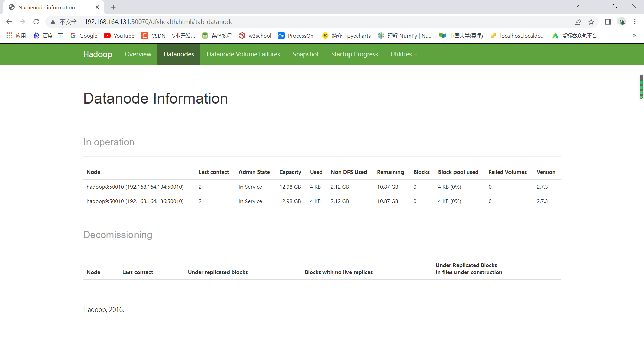
Task: Click the Remaining column header
Action: (x=390, y=172)
